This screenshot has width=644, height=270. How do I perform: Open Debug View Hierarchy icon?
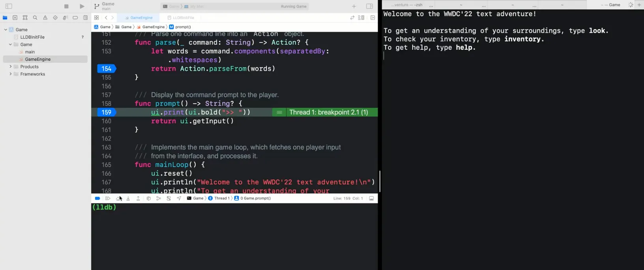coord(148,198)
